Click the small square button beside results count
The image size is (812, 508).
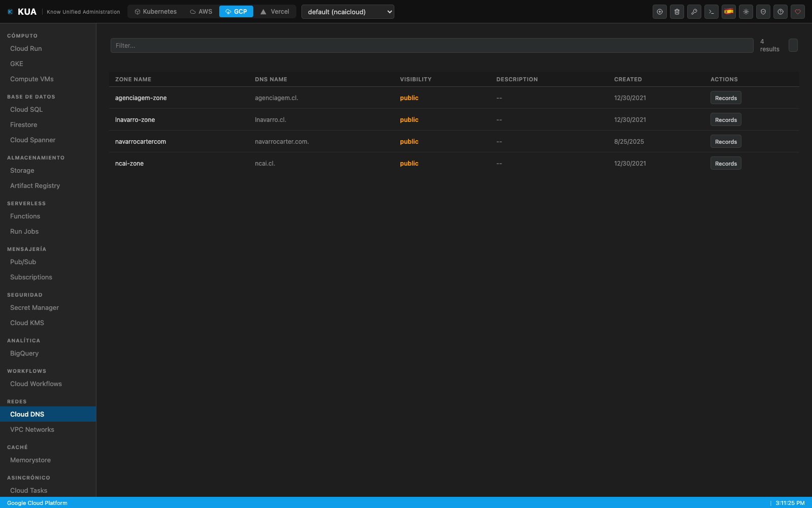coord(793,45)
